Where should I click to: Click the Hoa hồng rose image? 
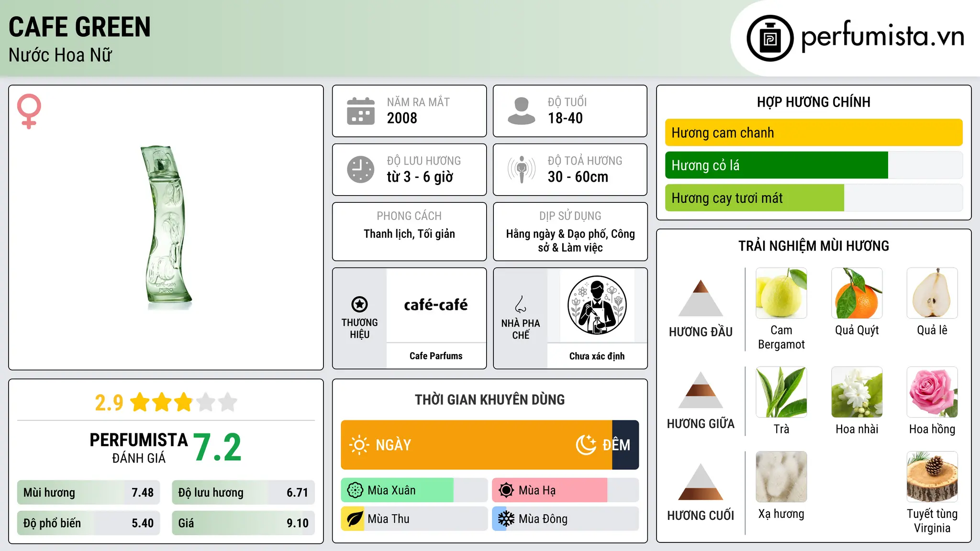[x=932, y=392]
